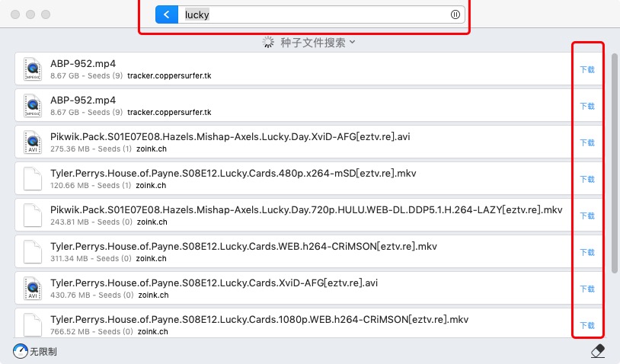This screenshot has height=364, width=620.
Task: Select Lucky.Cards.XviD-AFG avi title
Action: pyautogui.click(x=214, y=283)
